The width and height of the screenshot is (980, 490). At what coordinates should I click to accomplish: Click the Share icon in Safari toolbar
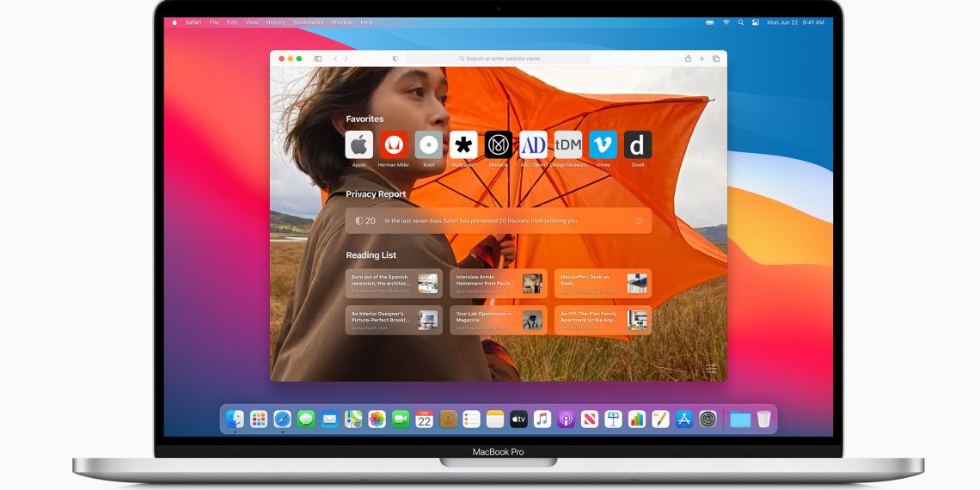[688, 58]
